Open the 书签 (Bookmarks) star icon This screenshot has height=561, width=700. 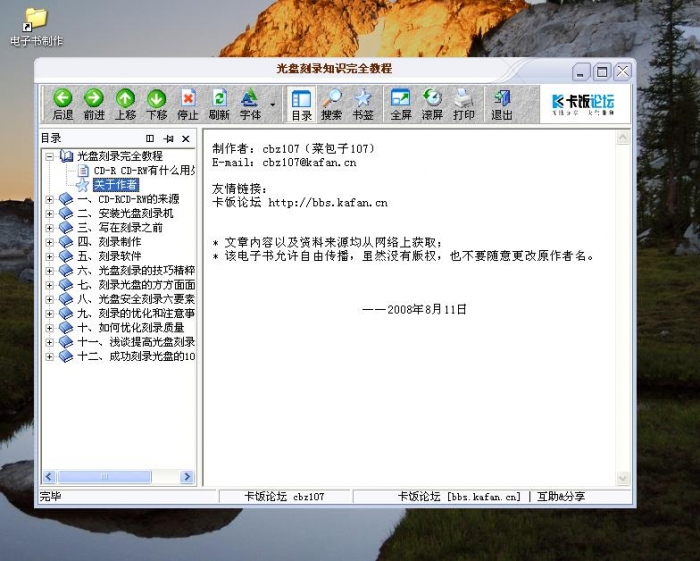coord(363,103)
